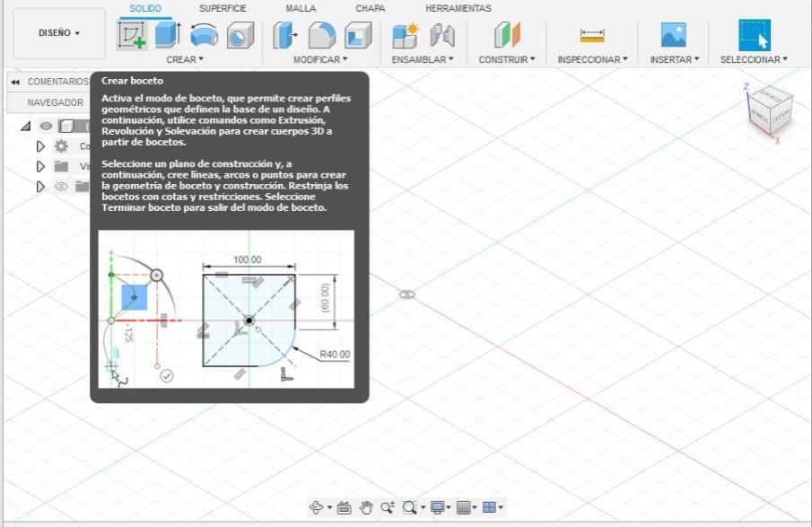Toggle visibility eye of root component
The image size is (812, 527).
pyautogui.click(x=46, y=126)
